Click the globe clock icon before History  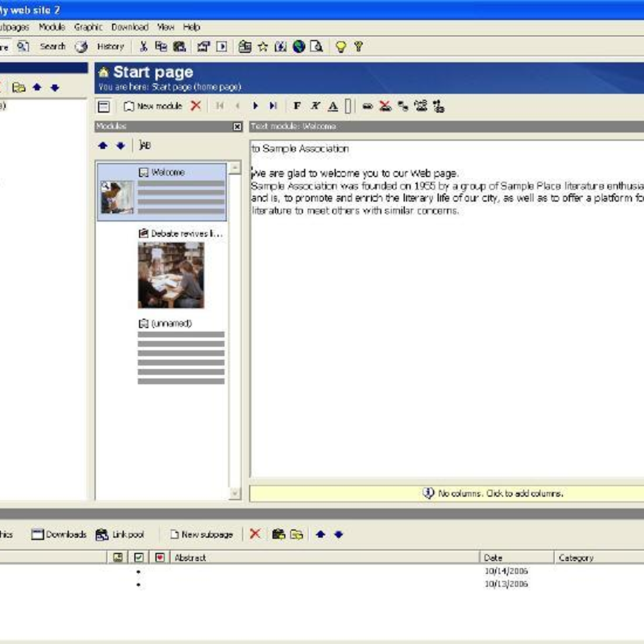[81, 47]
